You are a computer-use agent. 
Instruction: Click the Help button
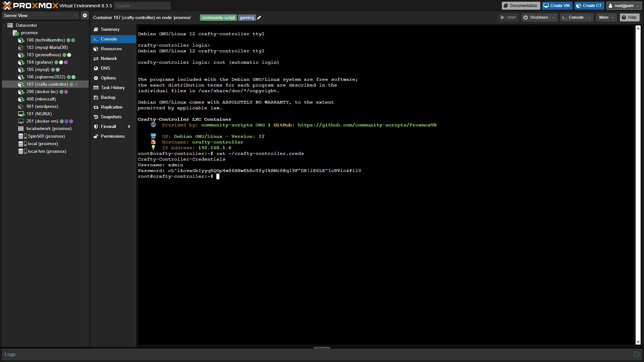(x=629, y=17)
